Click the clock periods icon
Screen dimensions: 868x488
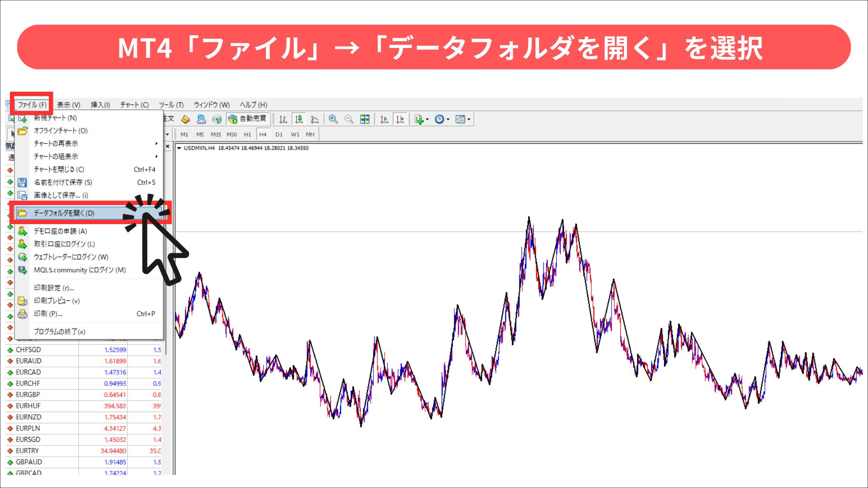(x=439, y=119)
